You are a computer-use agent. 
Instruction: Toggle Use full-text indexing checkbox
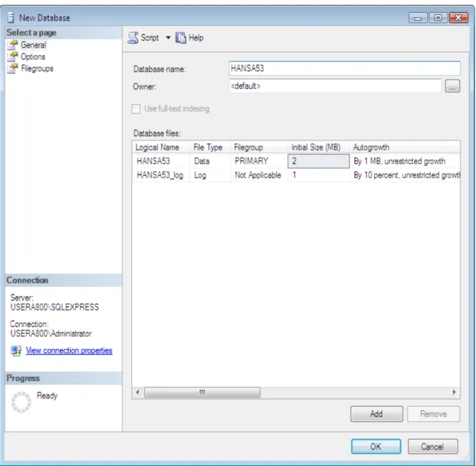(x=136, y=108)
